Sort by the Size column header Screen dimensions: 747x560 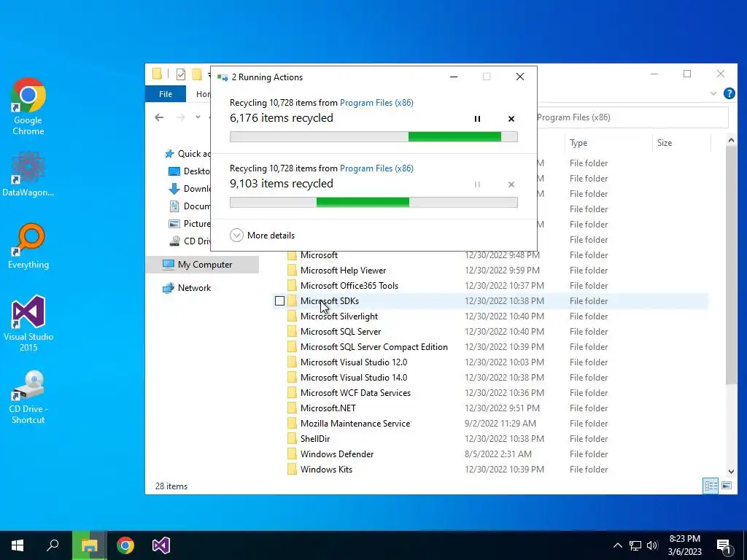tap(681, 143)
